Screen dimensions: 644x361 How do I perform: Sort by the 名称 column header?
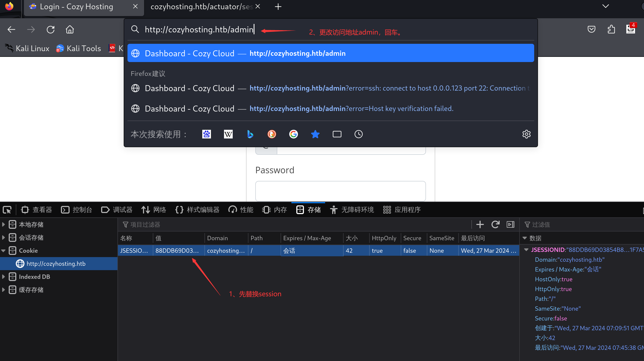[135, 238]
